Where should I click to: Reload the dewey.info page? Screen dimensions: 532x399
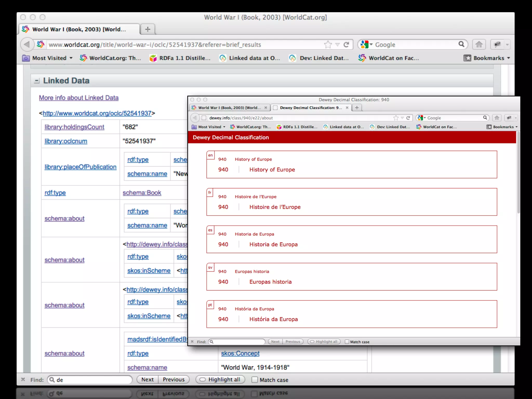click(x=408, y=118)
